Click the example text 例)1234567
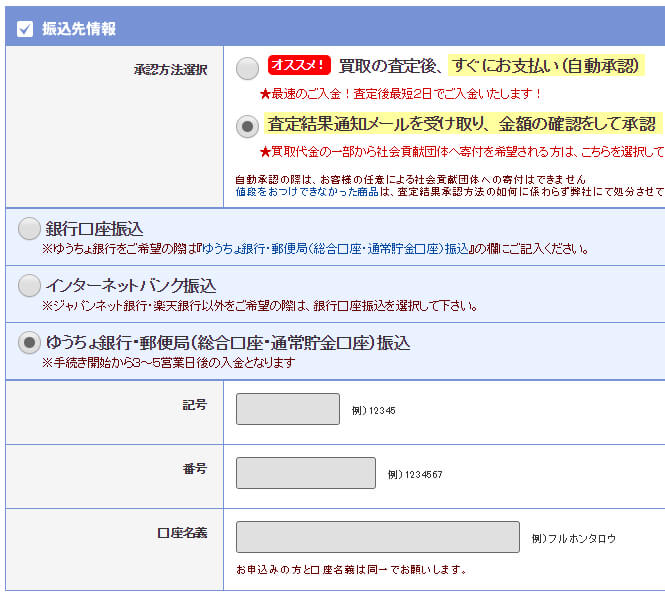Screen dimensions: 665x596 tap(415, 475)
